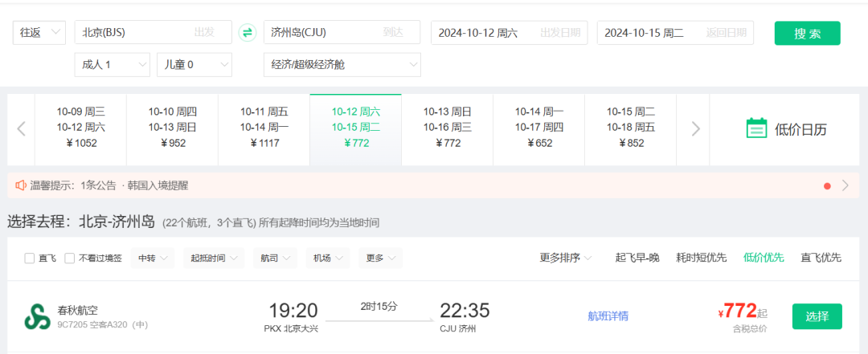The width and height of the screenshot is (868, 354).
Task: Show previous dates arrow
Action: pyautogui.click(x=21, y=129)
